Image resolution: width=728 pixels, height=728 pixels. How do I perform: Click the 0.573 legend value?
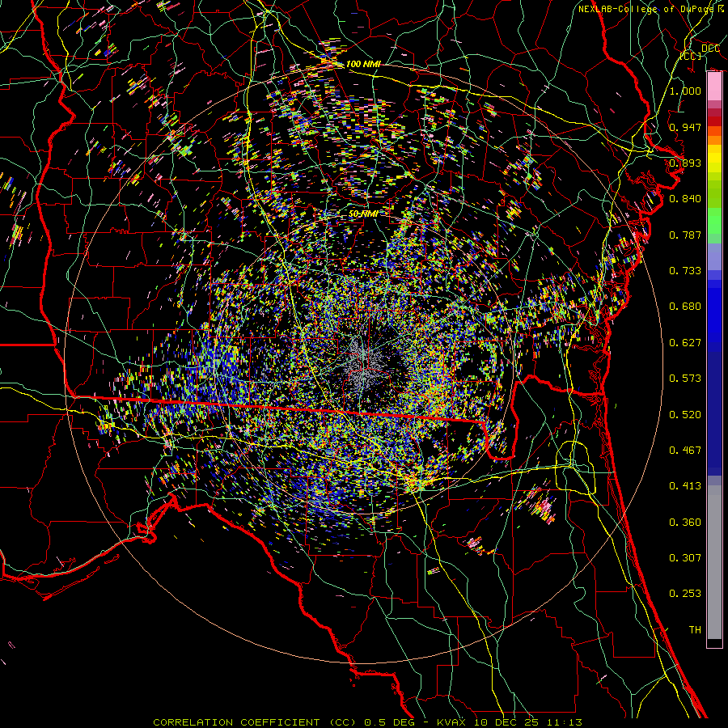click(685, 379)
